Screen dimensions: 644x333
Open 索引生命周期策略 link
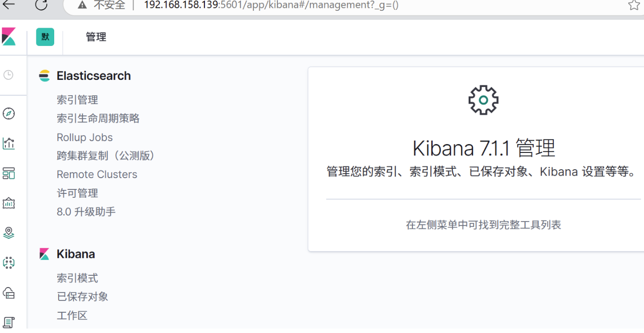[x=98, y=118]
